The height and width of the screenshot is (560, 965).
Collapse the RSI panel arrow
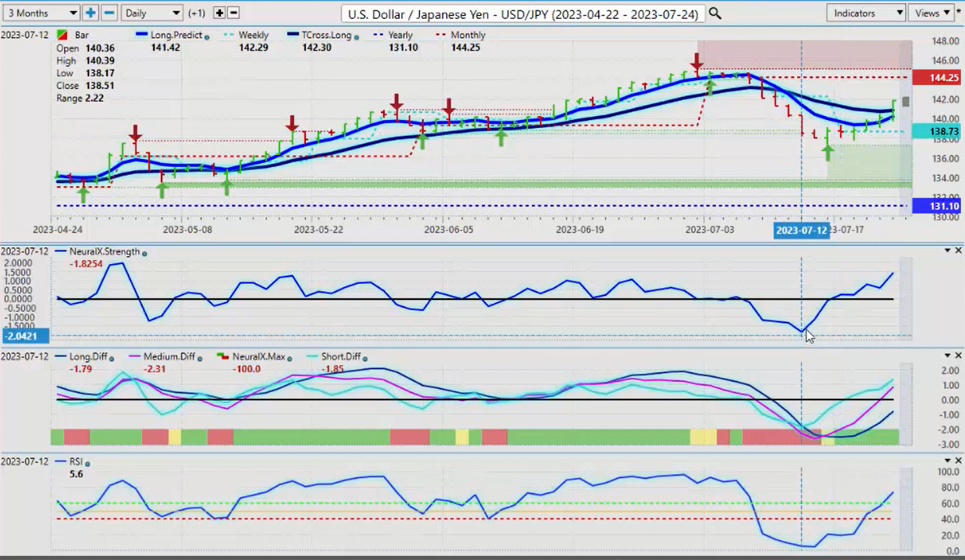(x=947, y=460)
